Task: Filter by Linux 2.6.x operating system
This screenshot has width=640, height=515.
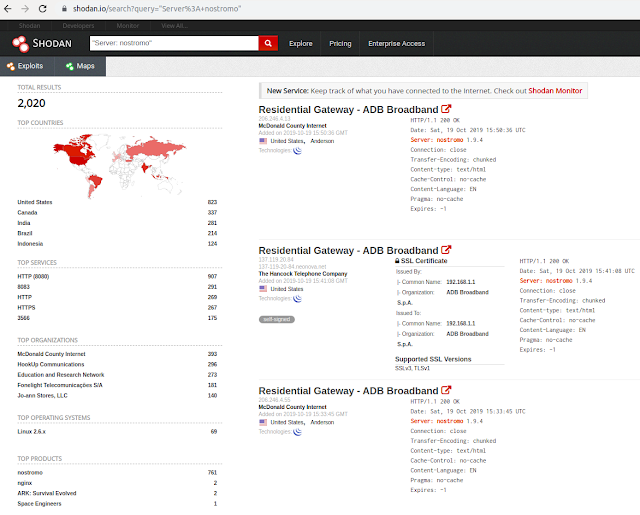Action: pyautogui.click(x=31, y=432)
